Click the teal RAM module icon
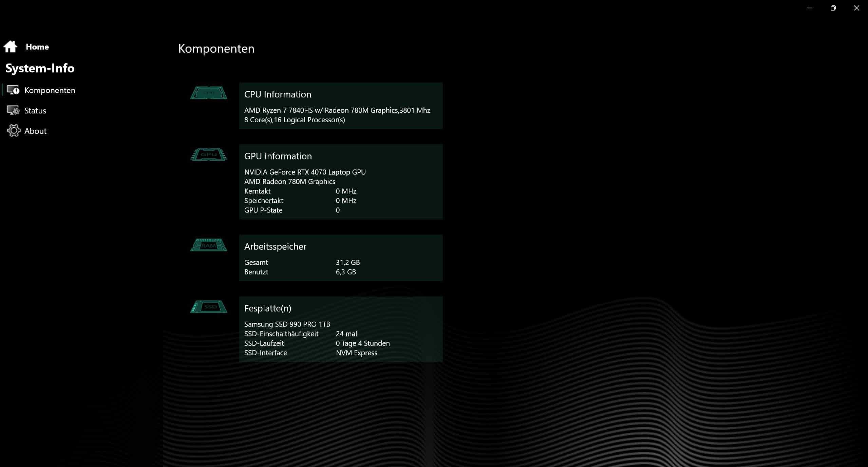The image size is (868, 467). pos(208,245)
